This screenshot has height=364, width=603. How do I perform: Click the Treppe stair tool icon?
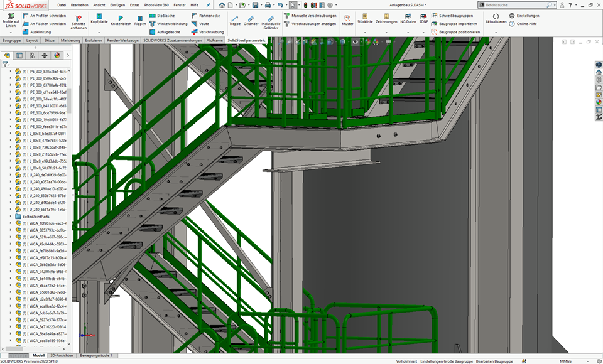click(234, 19)
